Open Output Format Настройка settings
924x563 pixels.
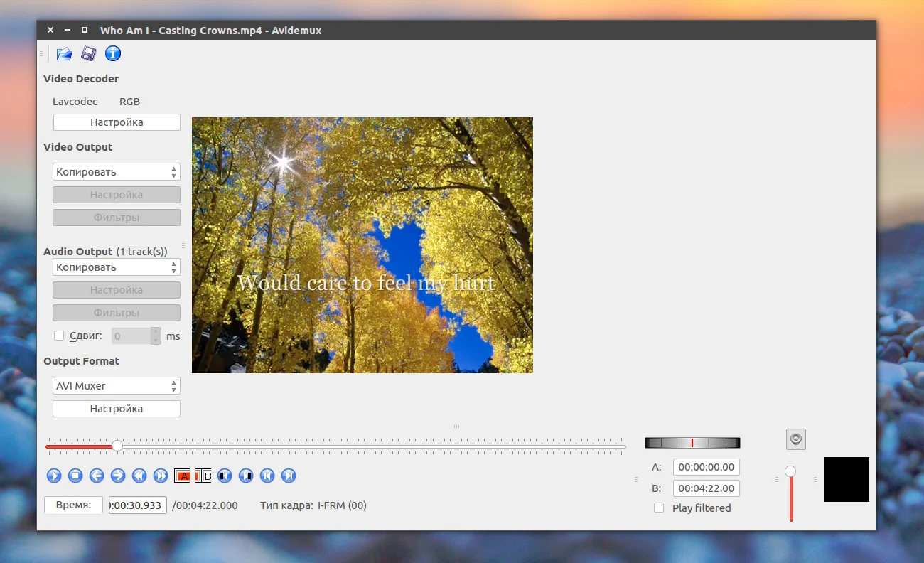[117, 409]
